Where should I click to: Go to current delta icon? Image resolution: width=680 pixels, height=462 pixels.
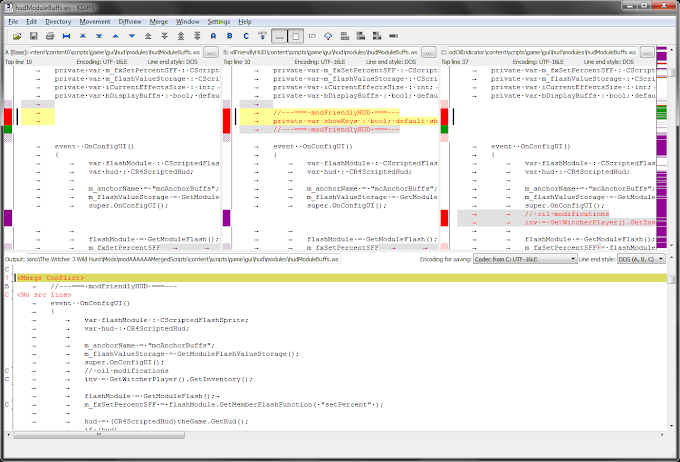66,36
